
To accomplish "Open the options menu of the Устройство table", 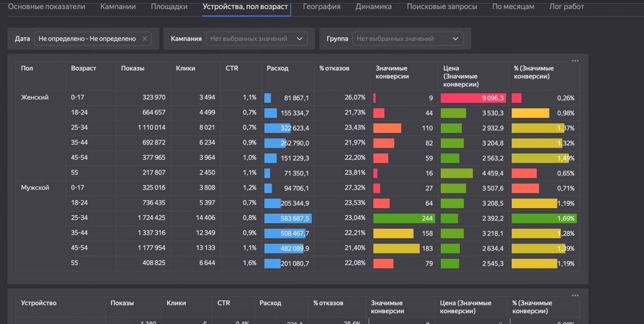I will (x=575, y=295).
